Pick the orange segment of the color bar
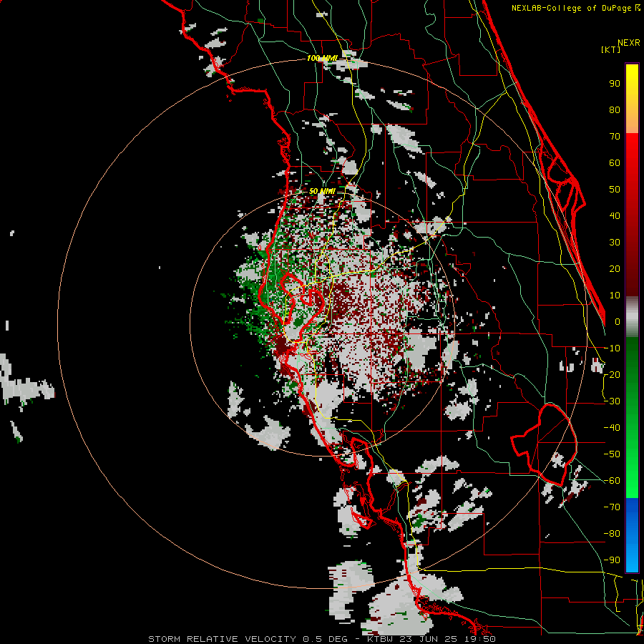The image size is (644, 644). tap(632, 121)
